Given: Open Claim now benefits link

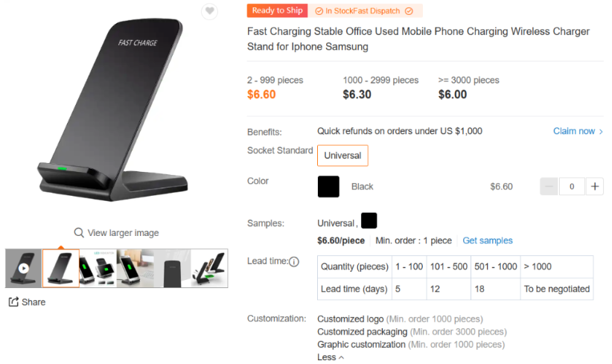Looking at the screenshot, I should tap(578, 131).
